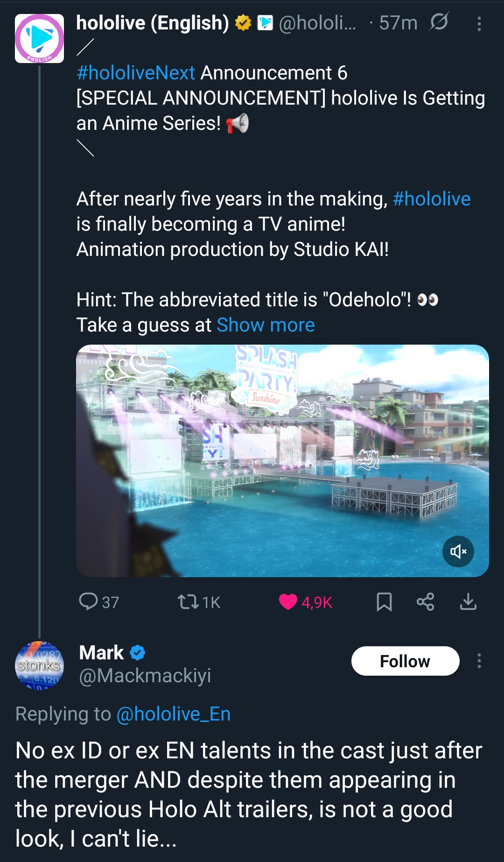504x862 pixels.
Task: Open Mark's stonks profile picture
Action: click(x=39, y=665)
